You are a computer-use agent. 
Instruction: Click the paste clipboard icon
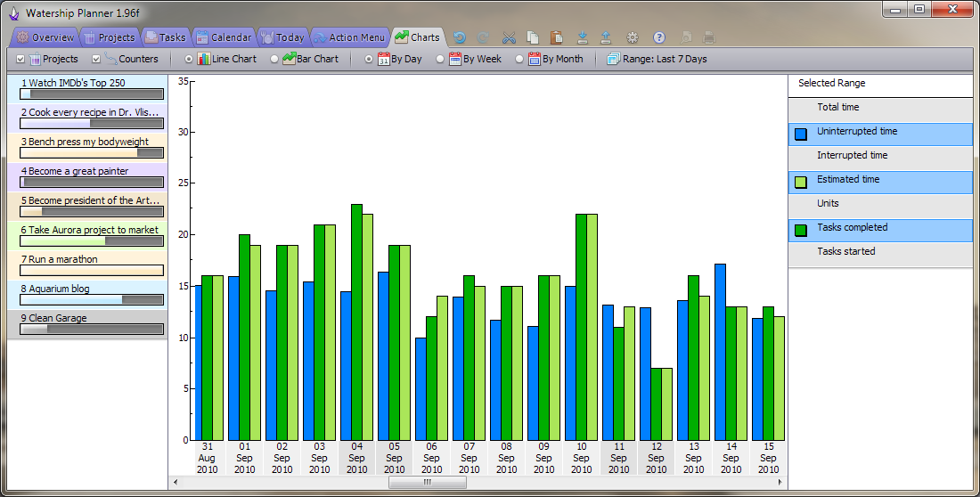557,37
